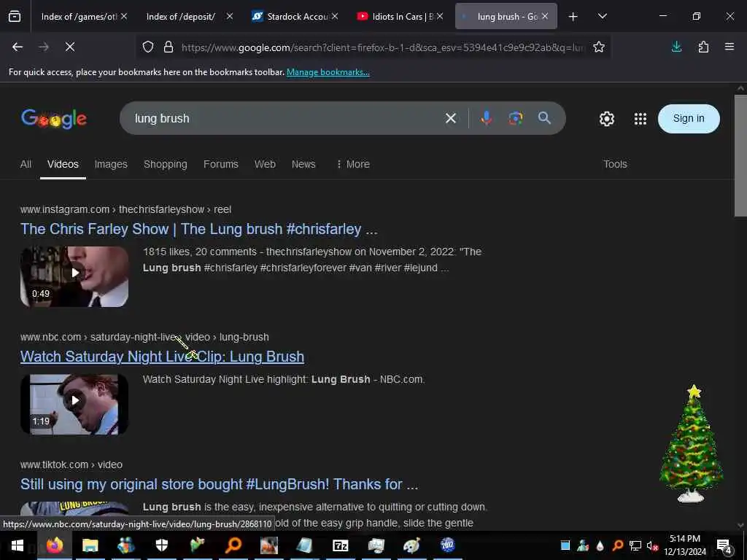Open TikTok LungBrush result link

[x=219, y=484]
